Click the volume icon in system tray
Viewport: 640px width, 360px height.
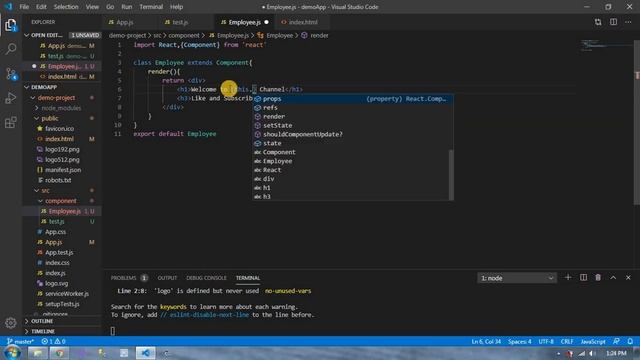click(592, 353)
